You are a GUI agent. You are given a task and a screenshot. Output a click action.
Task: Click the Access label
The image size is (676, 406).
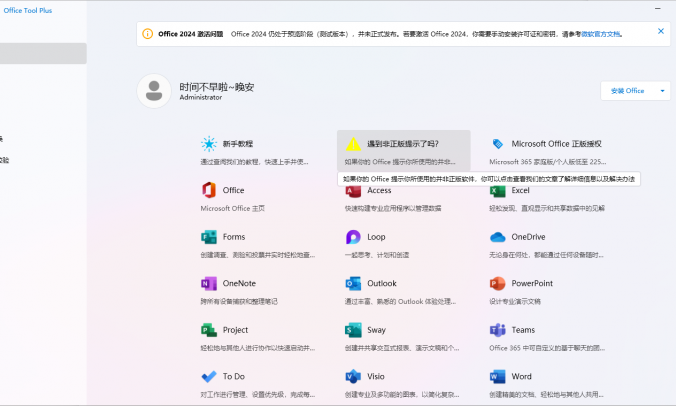coord(379,191)
